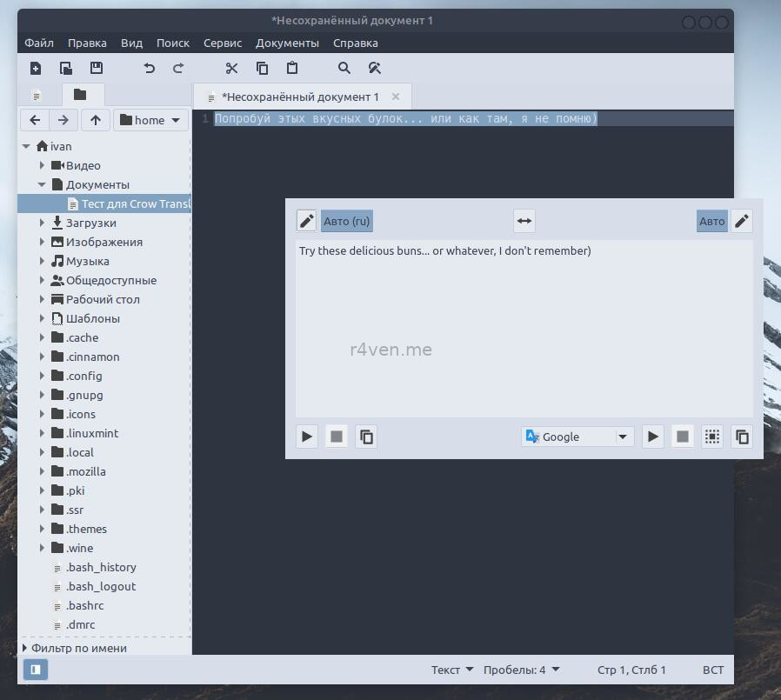This screenshot has height=700, width=781.
Task: Click the new document icon in toolbar
Action: point(36,69)
